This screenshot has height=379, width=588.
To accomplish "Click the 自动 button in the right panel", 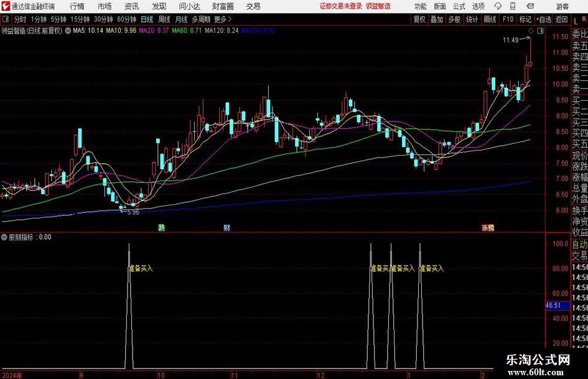I will [580, 245].
